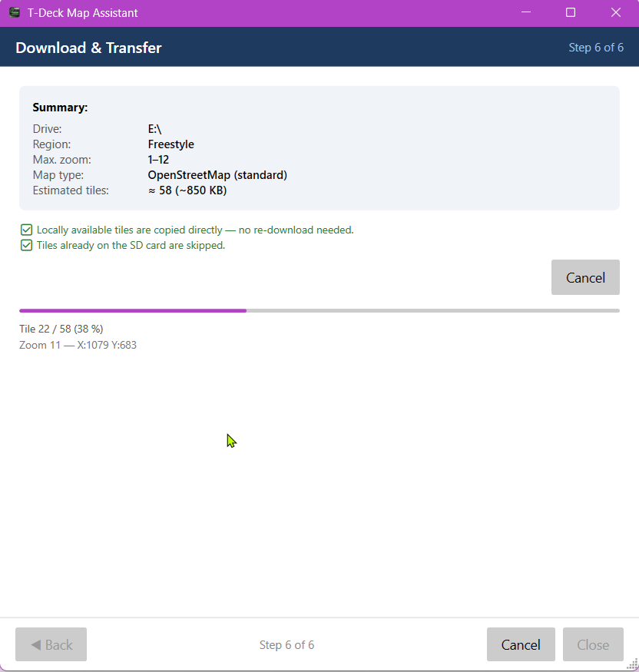The image size is (639, 672).
Task: Maximize the T-Deck Map Assistant window
Action: 571,12
